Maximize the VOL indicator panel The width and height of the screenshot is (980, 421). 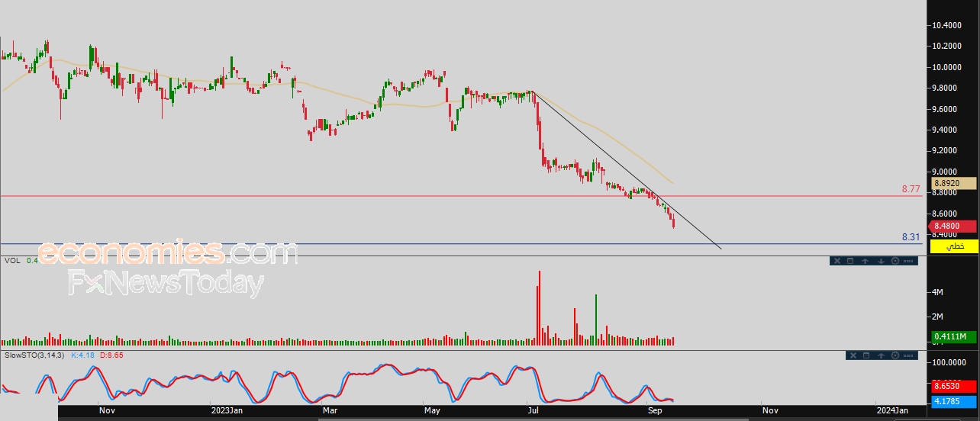tap(851, 261)
